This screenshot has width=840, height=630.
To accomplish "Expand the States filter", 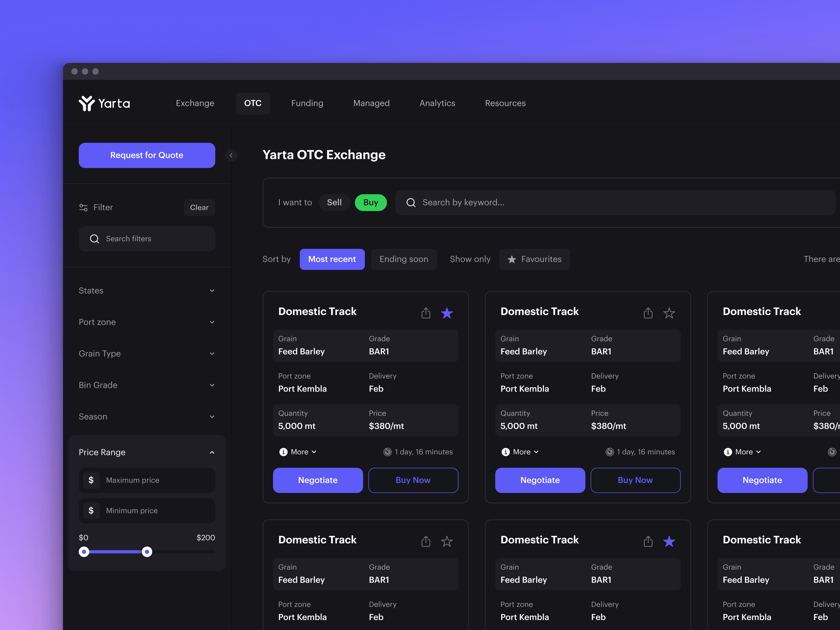I will coord(147,291).
